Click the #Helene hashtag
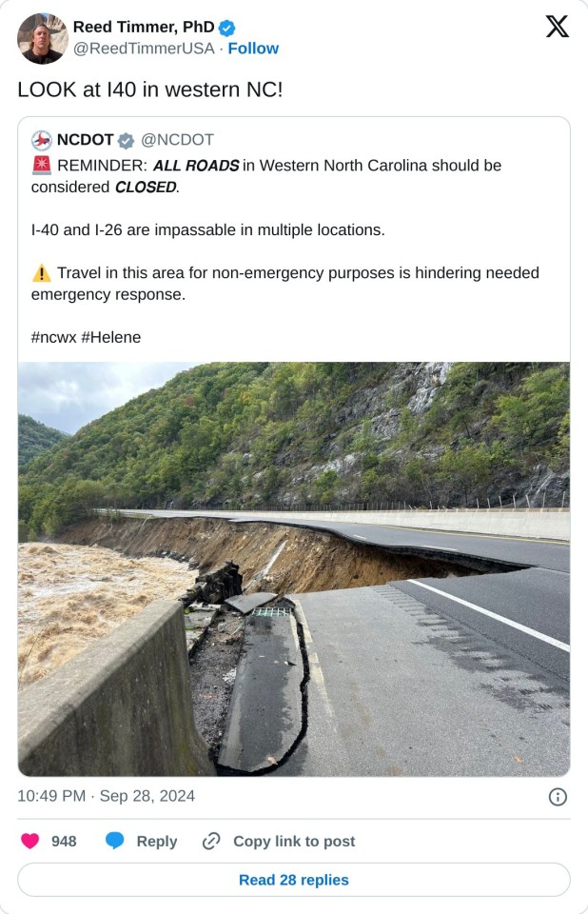588x914 pixels. pyautogui.click(x=110, y=337)
